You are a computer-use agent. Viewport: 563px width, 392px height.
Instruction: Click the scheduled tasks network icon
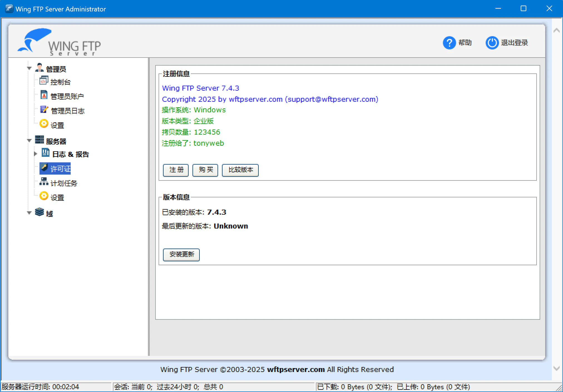click(x=44, y=182)
